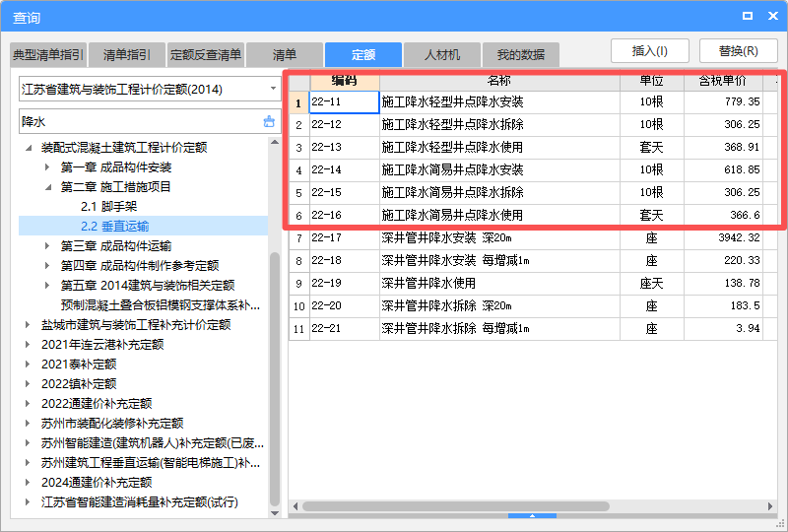Open the 定额反查清单 tab
Screen dimensions: 788x532
[206, 55]
